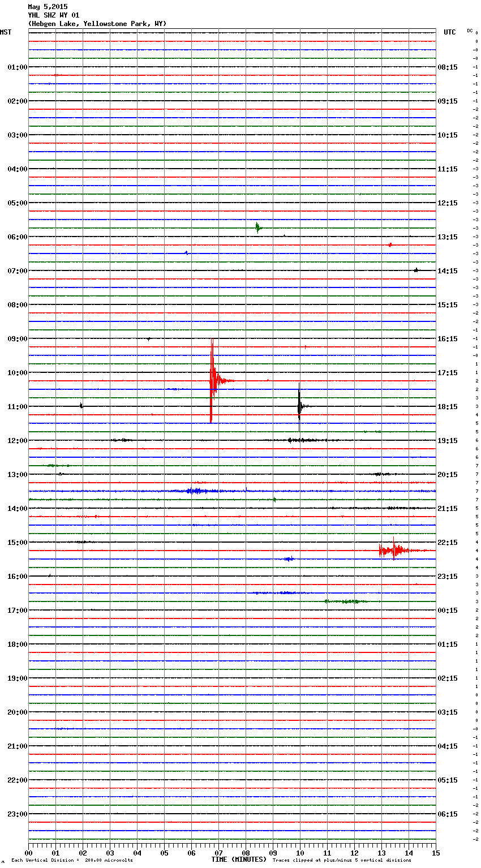Select the MST time label '11:00'

[18, 407]
